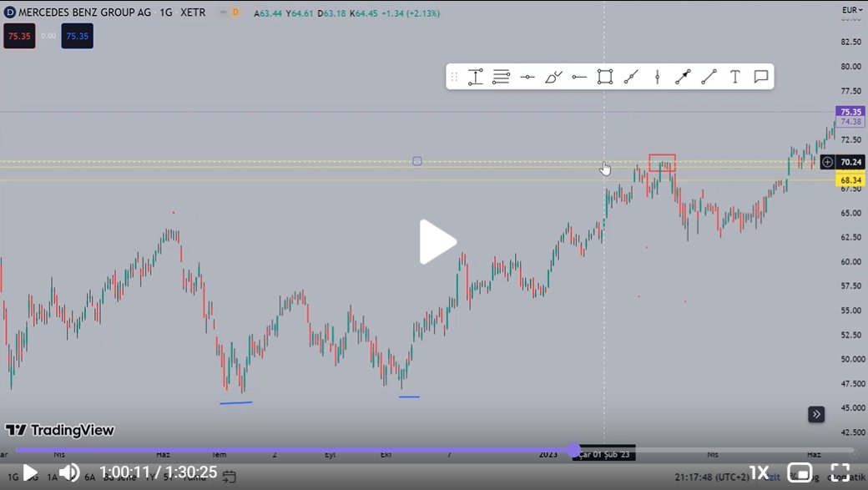The height and width of the screenshot is (490, 868).
Task: Click the MERCEDES BENZ GROUP AG symbol title
Action: tap(84, 13)
